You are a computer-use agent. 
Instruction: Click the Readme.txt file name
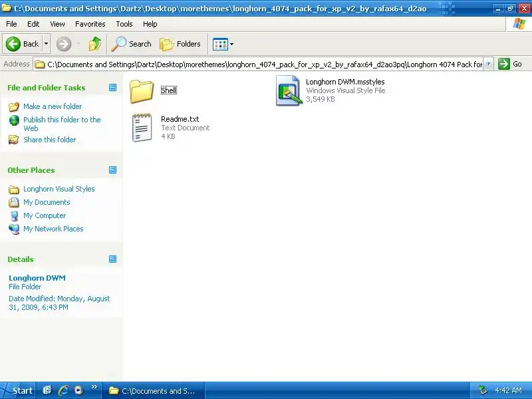[x=180, y=119]
